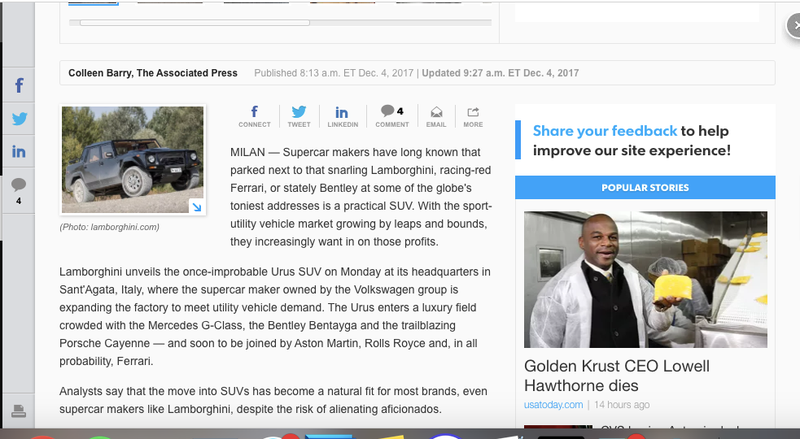This screenshot has width=800, height=439.
Task: Click the LinkedIn share icon above the article
Action: [x=342, y=116]
